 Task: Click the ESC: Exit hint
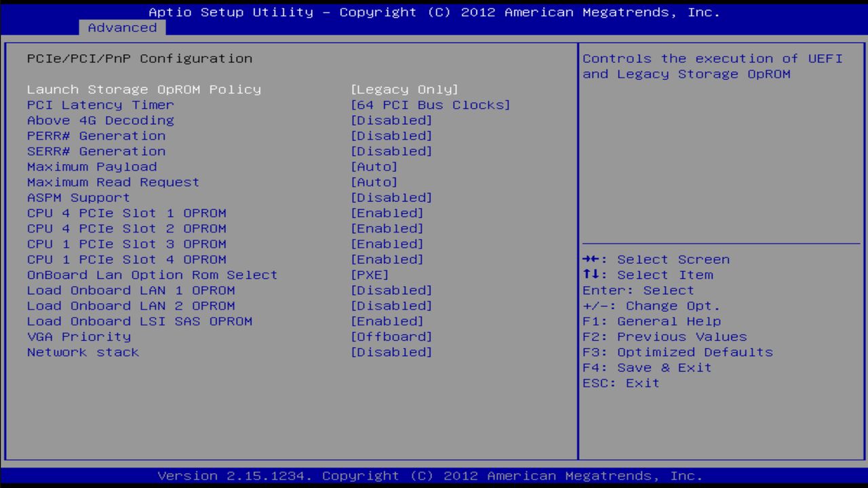[621, 384]
